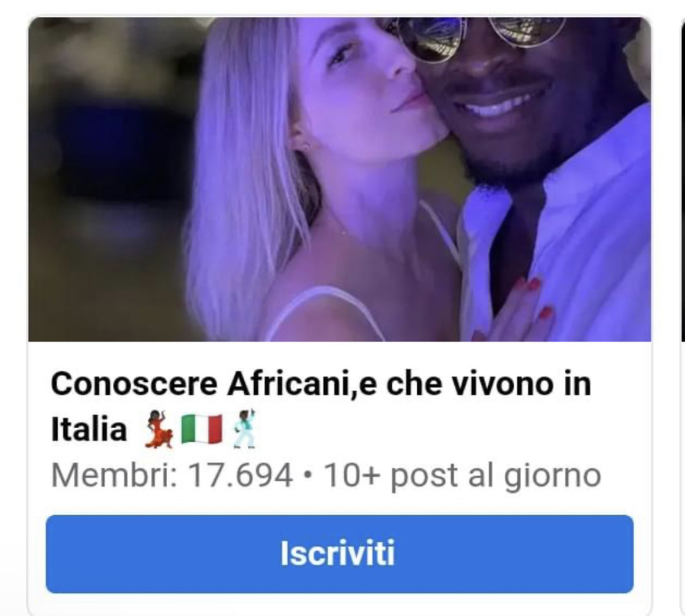685x616 pixels.
Task: Open the group cover photo
Action: pyautogui.click(x=339, y=179)
